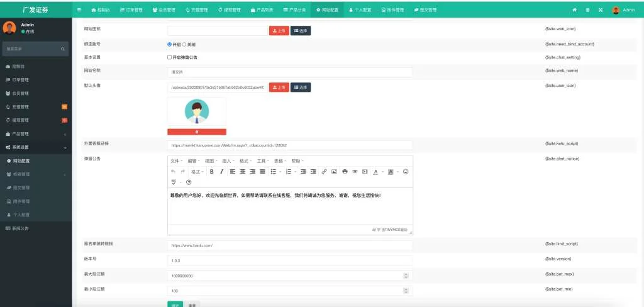This screenshot has height=307, width=644.
Task: Decrease indent in the editor toolbar
Action: tap(303, 171)
